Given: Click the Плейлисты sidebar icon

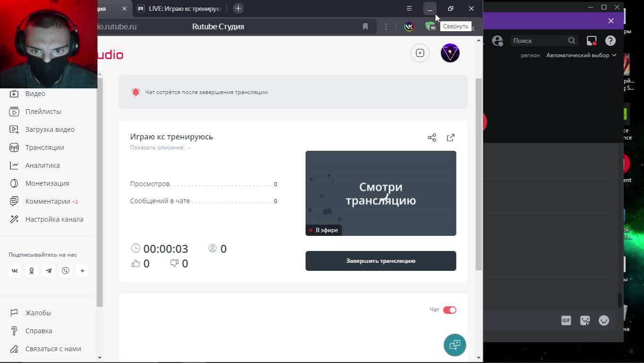Looking at the screenshot, I should click(14, 112).
